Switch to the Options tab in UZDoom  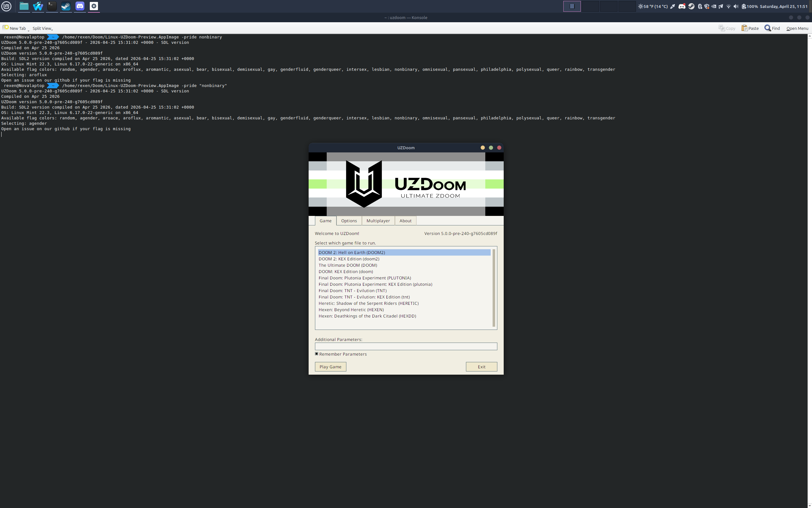[349, 221]
